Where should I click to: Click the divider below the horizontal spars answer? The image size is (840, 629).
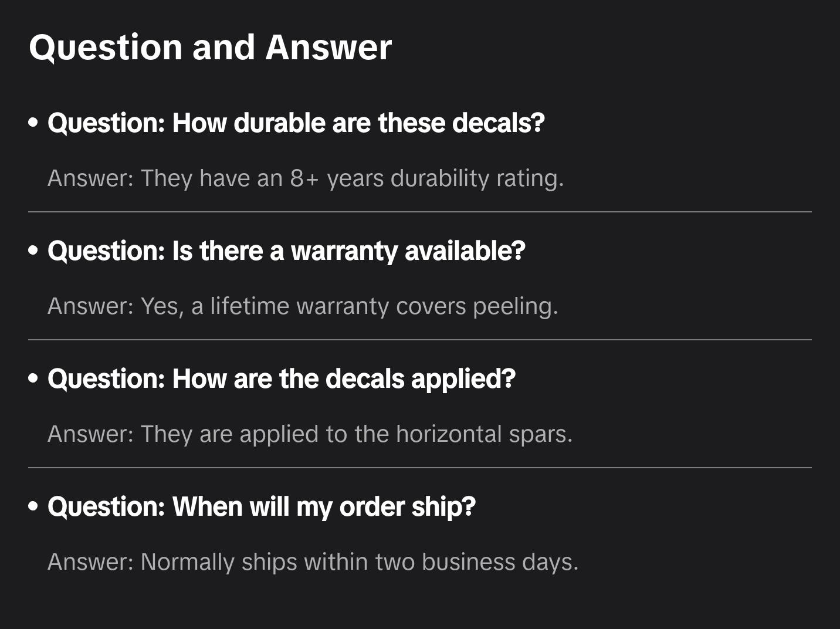[x=420, y=468]
